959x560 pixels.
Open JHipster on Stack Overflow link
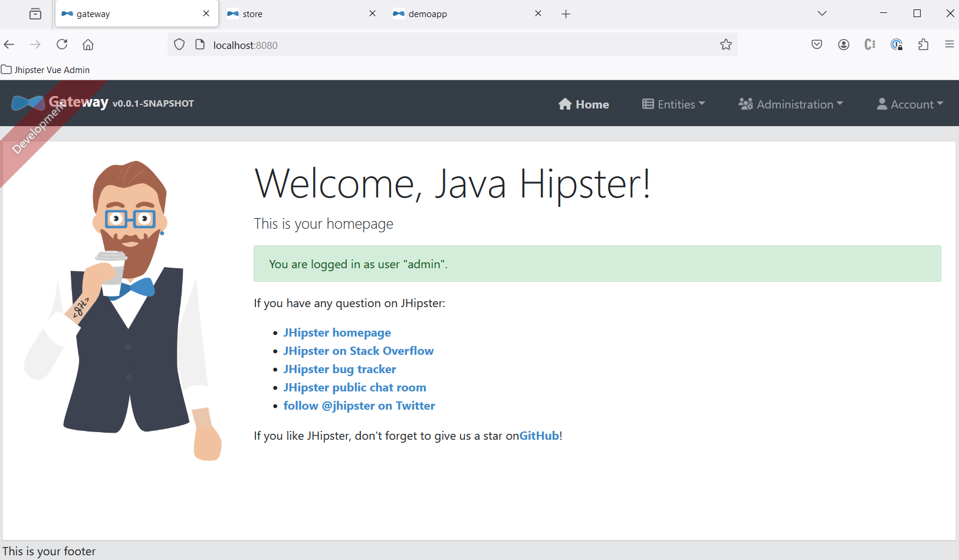[359, 351]
